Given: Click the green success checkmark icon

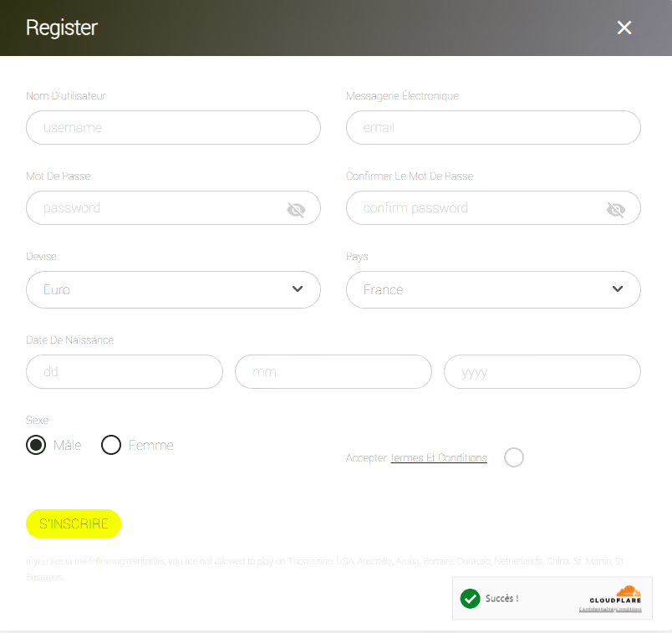Looking at the screenshot, I should pos(471,598).
